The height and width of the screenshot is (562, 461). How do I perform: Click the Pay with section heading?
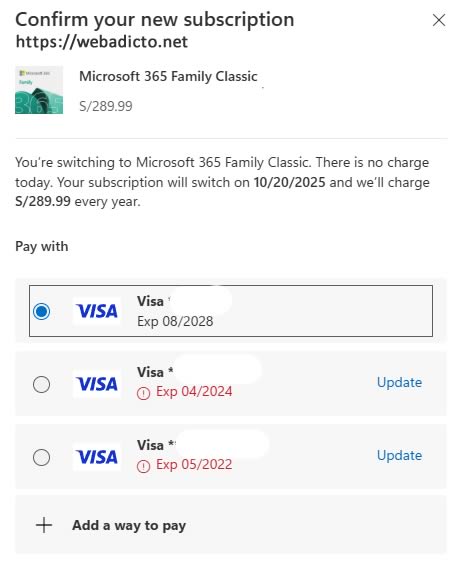coord(42,247)
